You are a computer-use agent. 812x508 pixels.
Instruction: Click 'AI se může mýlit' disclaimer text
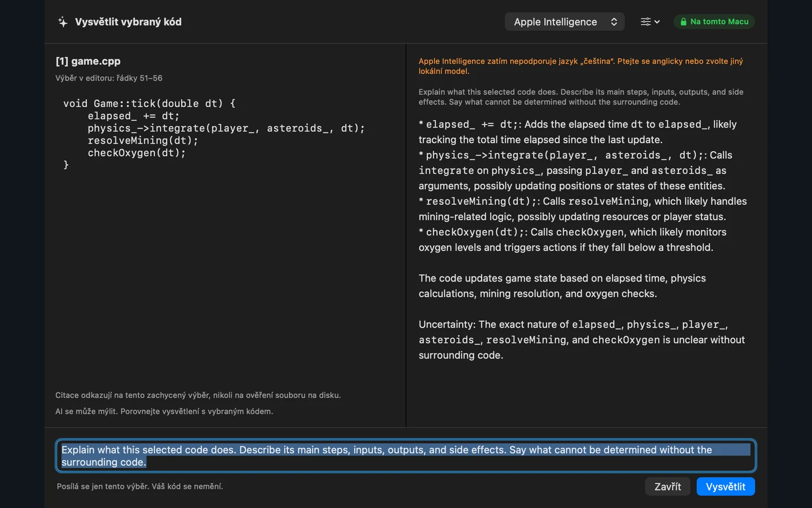click(164, 411)
